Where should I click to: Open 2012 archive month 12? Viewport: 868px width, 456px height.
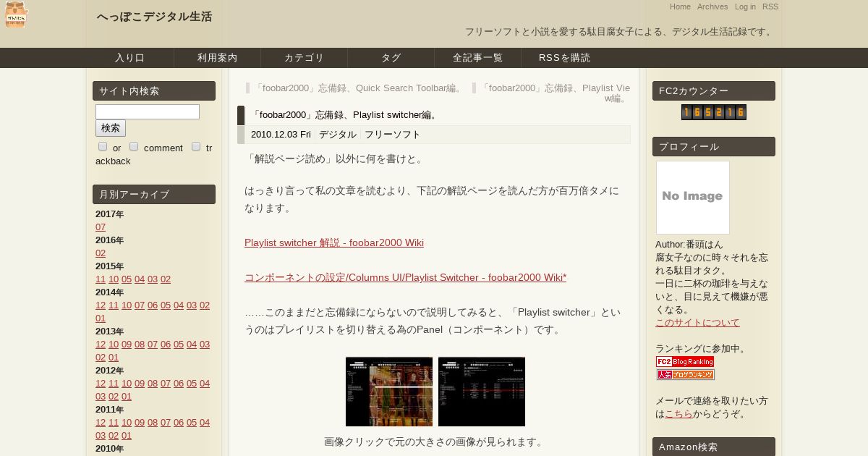pos(101,384)
